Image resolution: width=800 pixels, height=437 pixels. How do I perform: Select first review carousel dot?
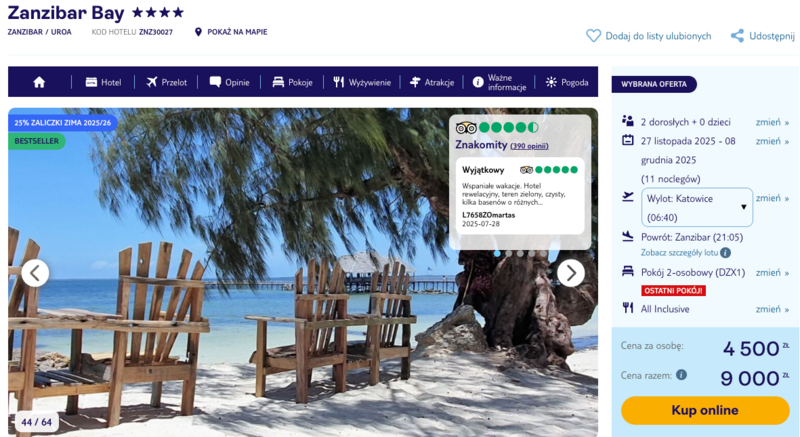tap(497, 253)
